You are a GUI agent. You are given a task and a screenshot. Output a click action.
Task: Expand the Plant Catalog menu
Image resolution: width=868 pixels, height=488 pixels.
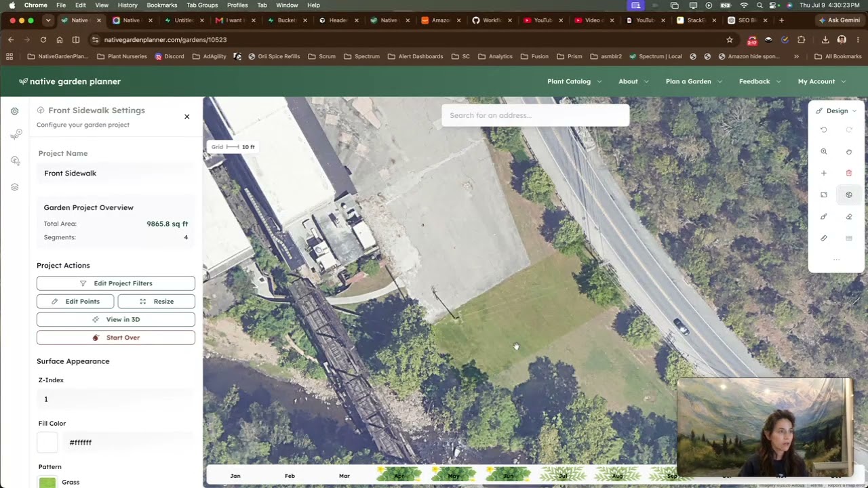coord(574,81)
